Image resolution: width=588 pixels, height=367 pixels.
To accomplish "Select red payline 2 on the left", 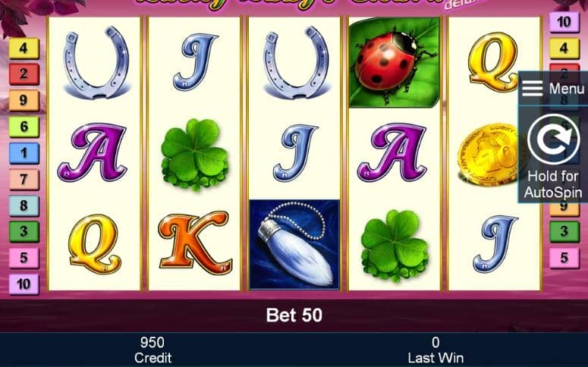I will coord(24,74).
